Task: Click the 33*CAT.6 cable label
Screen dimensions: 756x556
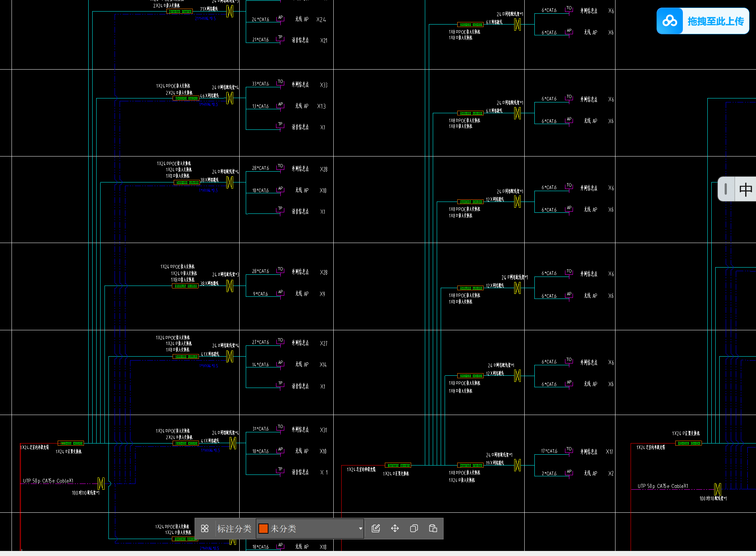Action: click(x=261, y=84)
